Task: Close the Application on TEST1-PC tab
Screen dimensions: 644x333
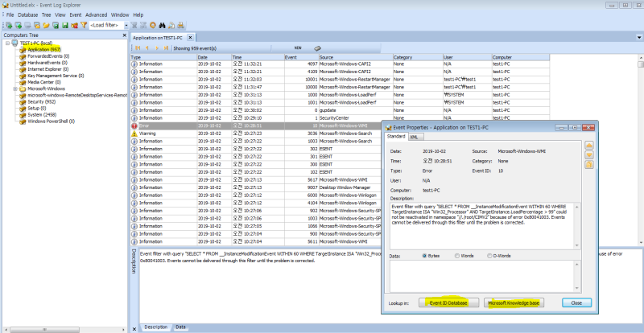Action: pos(190,37)
